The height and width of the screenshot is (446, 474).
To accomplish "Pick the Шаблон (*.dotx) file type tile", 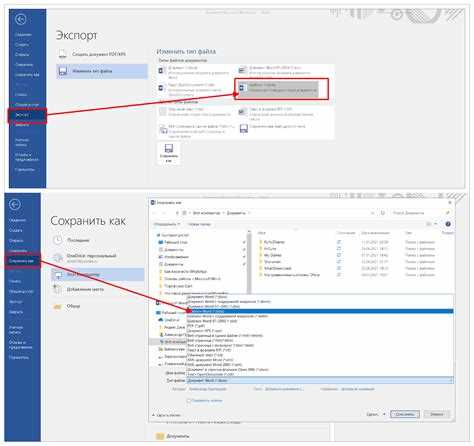I will click(x=278, y=88).
